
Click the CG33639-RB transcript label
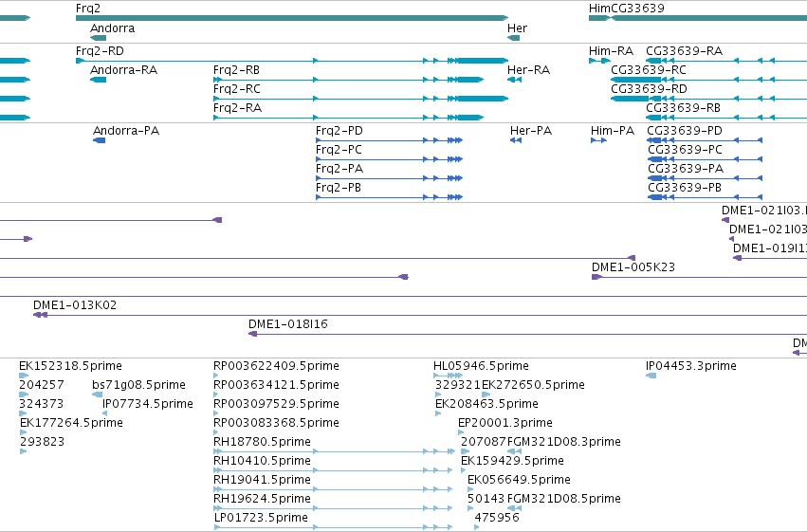(x=684, y=108)
